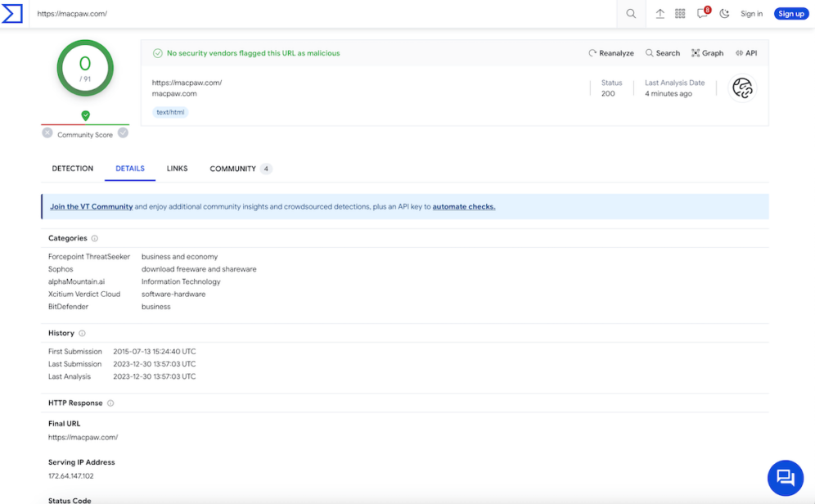Click the VirusTotal logo
This screenshot has height=504, width=815.
coord(13,13)
